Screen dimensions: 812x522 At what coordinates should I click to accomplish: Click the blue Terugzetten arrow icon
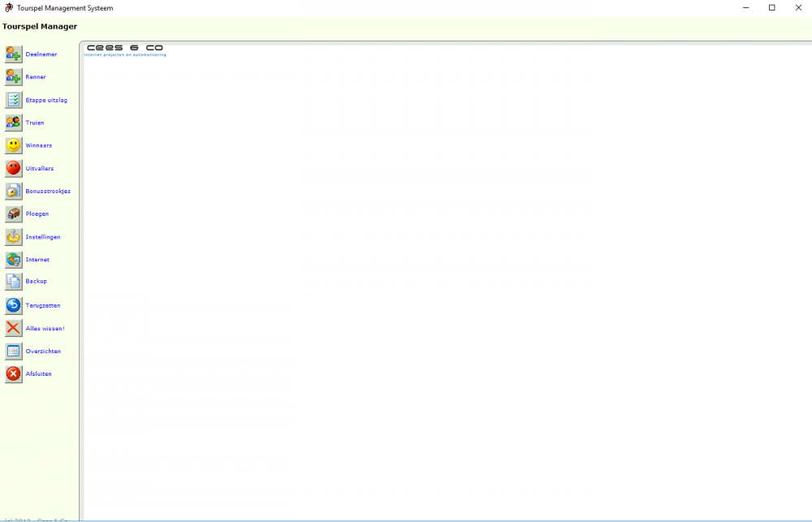(x=14, y=305)
